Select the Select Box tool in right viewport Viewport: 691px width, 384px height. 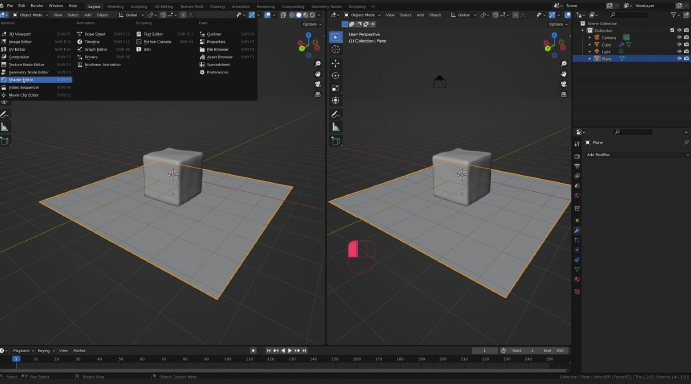click(335, 37)
